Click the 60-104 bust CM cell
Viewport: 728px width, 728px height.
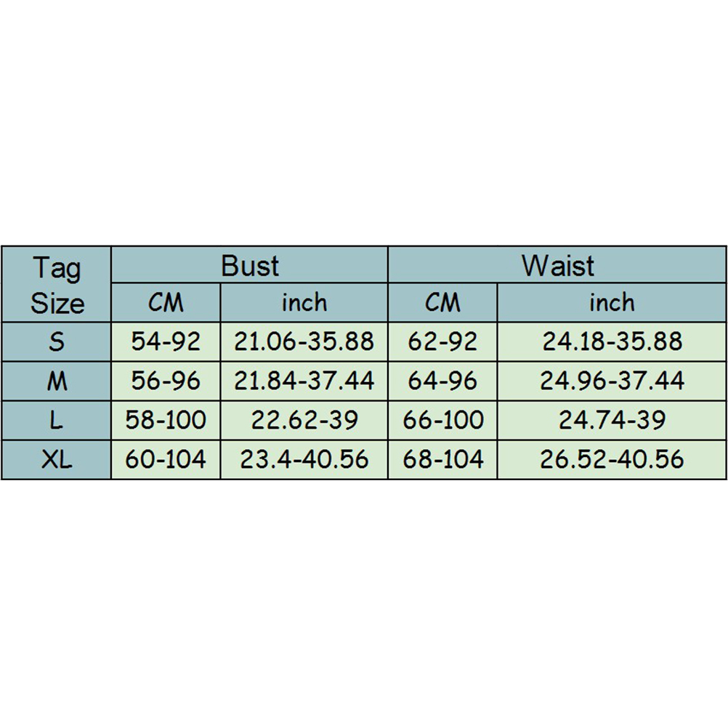(166, 459)
